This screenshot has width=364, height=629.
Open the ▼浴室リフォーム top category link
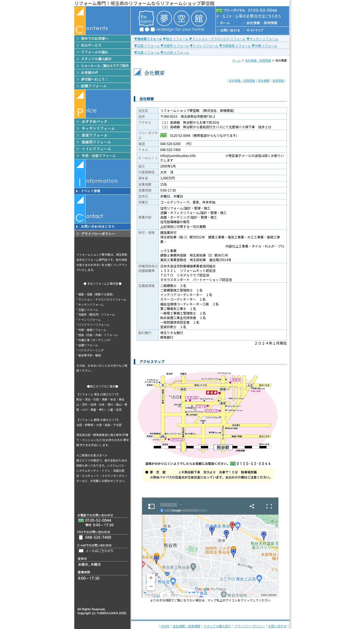147,46
